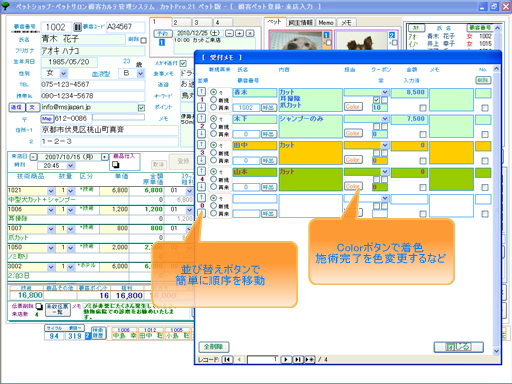
Task: Select 再来 radio for 田中 row
Action: (213, 160)
